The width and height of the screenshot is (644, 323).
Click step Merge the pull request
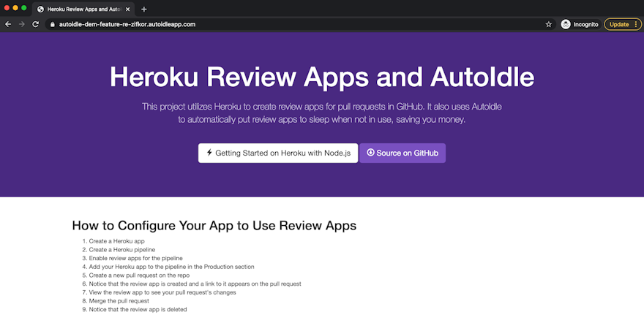coord(119,301)
